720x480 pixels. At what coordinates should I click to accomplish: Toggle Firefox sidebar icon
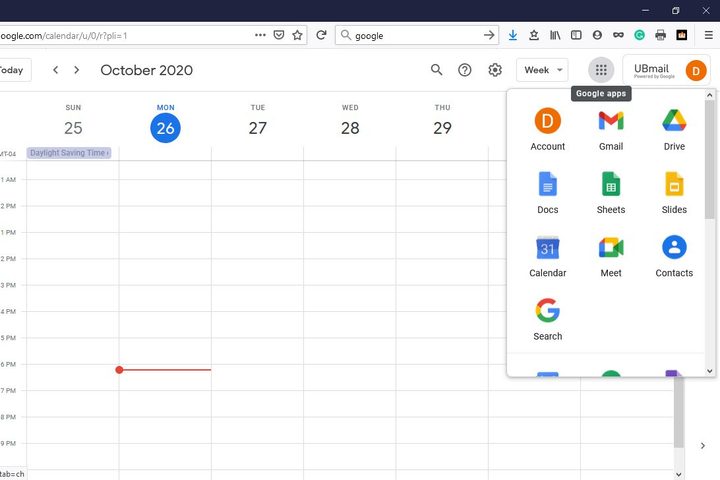coord(576,35)
